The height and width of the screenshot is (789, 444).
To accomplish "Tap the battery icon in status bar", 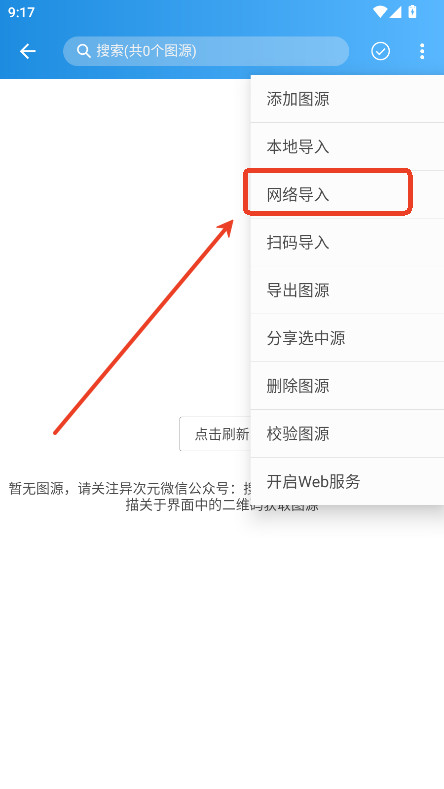I will pyautogui.click(x=412, y=12).
